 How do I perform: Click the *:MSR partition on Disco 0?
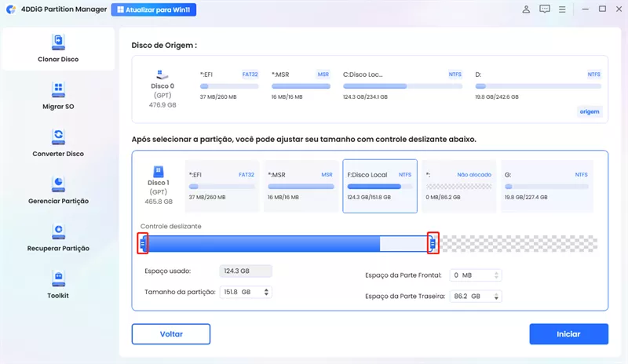point(301,86)
